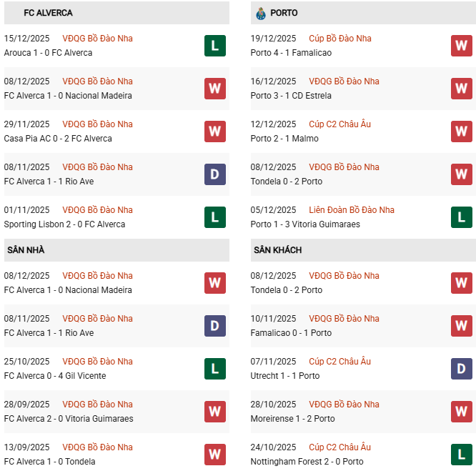The image size is (476, 471).
Task: Click L badge for Vitoria Guimaraes loss at Porto
Action: coord(461,217)
